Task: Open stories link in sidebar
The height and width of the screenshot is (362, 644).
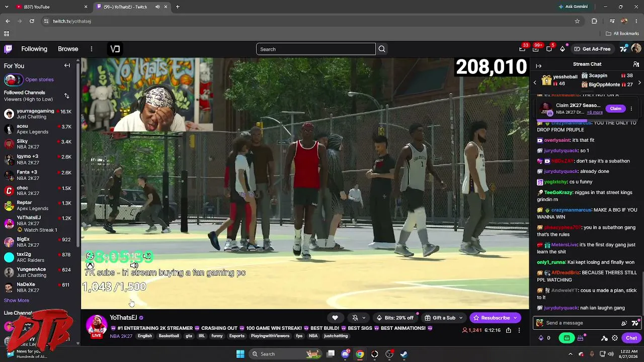Action: click(39, 79)
